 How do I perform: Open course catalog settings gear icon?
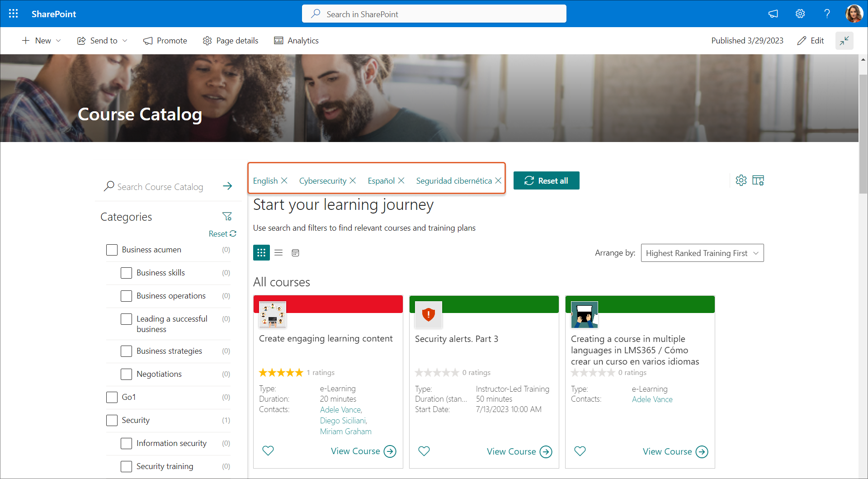[741, 180]
